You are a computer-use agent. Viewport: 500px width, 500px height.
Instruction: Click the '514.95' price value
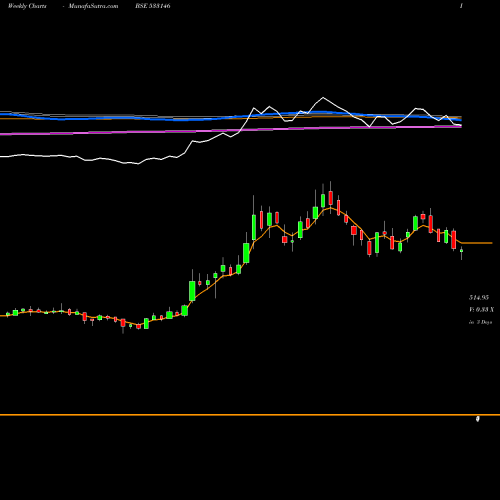[x=479, y=297]
